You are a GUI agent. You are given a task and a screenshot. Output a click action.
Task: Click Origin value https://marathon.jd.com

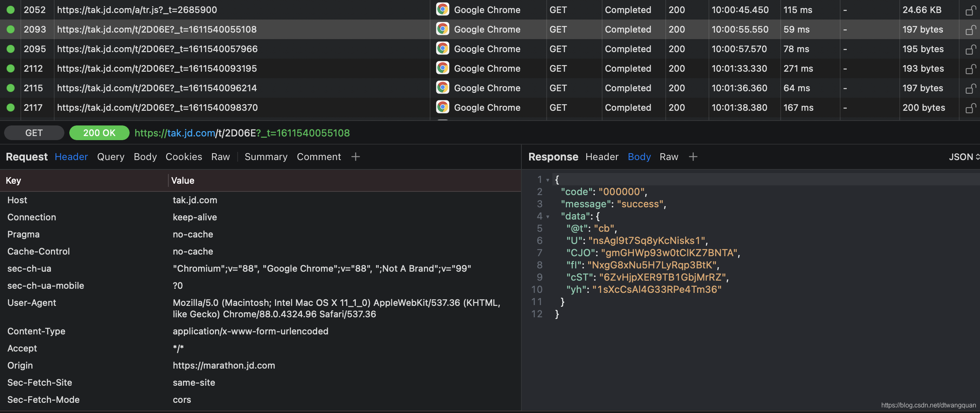tap(224, 365)
